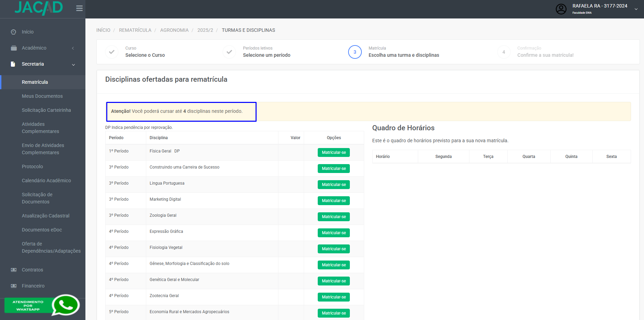Image resolution: width=644 pixels, height=320 pixels.
Task: Click 'Fisiologia Vegetal' discipline name
Action: [x=166, y=248]
